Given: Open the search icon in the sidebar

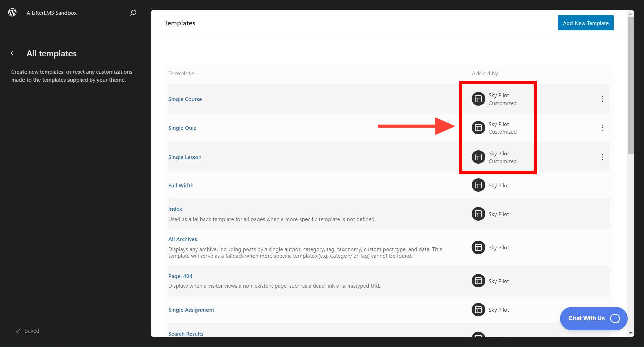Looking at the screenshot, I should coord(133,13).
